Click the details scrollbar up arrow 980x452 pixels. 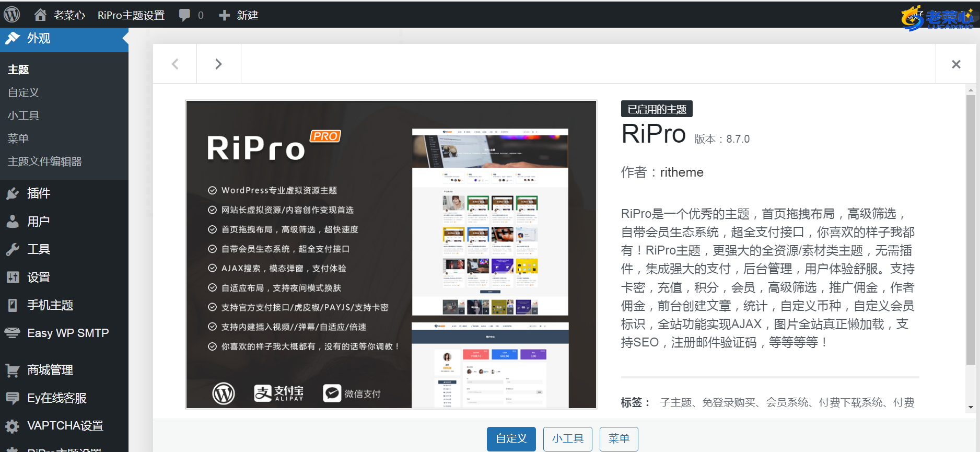pyautogui.click(x=971, y=90)
